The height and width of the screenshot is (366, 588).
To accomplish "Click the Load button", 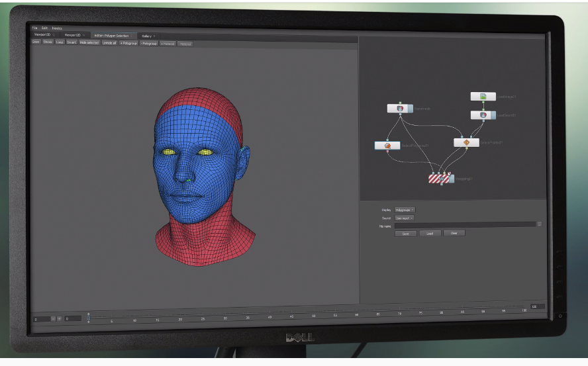I will 430,233.
